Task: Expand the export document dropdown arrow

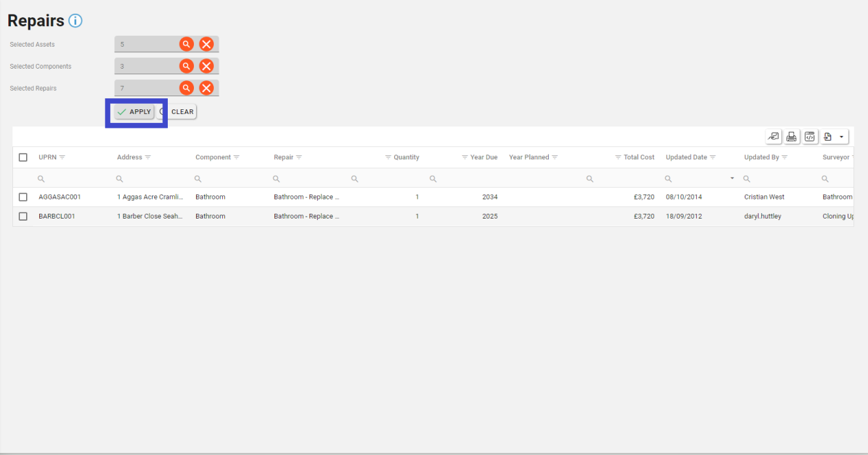Action: pos(841,137)
